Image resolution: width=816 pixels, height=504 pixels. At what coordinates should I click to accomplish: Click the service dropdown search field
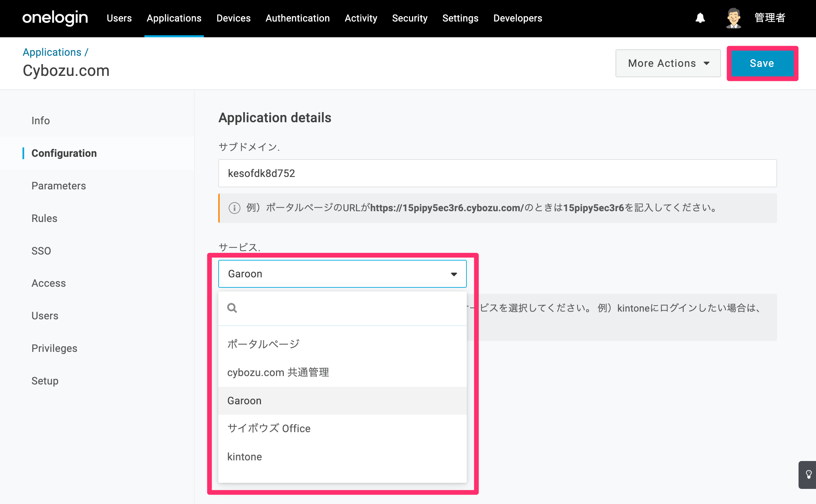(342, 308)
